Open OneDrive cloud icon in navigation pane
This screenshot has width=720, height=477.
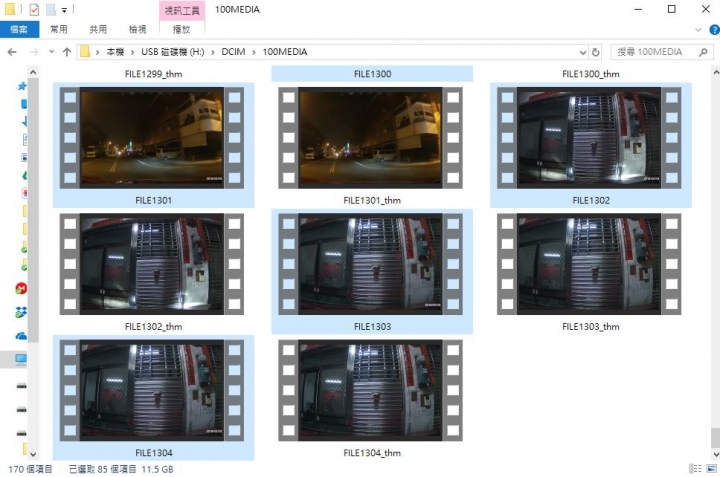coord(21,336)
